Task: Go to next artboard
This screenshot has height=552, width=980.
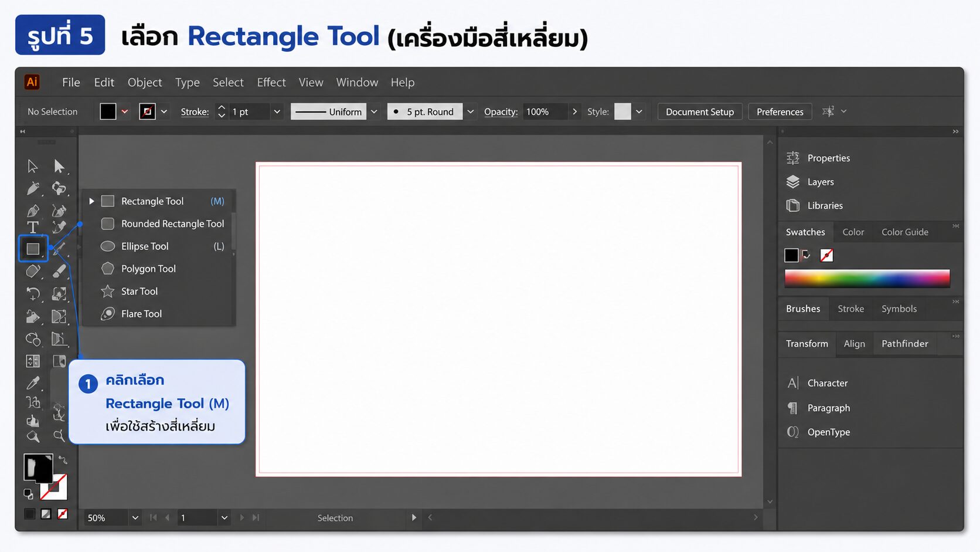Action: click(x=242, y=518)
